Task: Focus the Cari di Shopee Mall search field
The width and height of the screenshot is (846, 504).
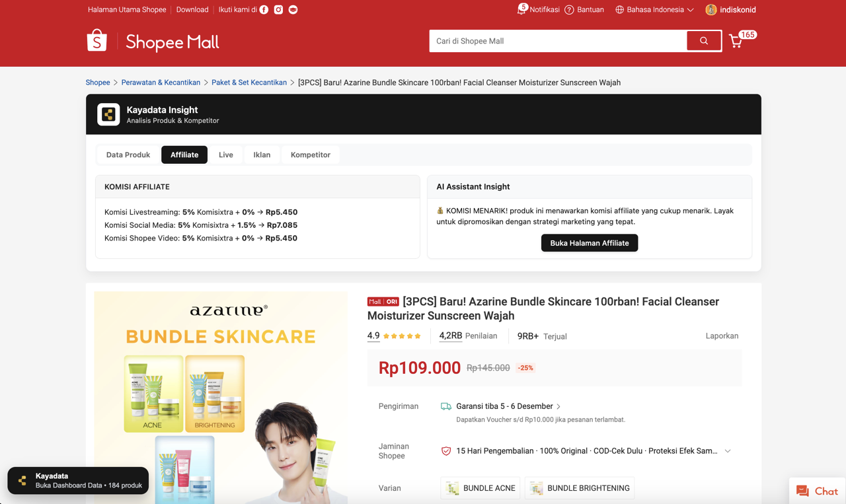Action: click(558, 41)
